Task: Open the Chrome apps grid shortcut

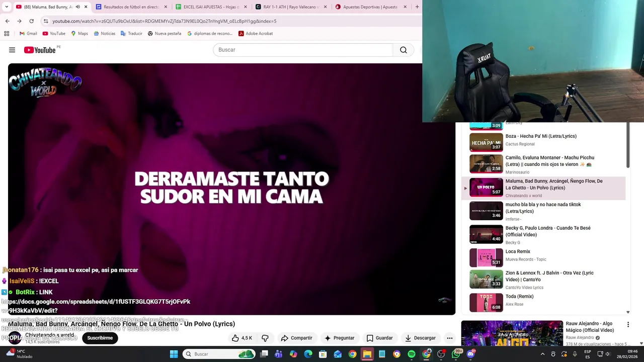Action: (x=7, y=34)
